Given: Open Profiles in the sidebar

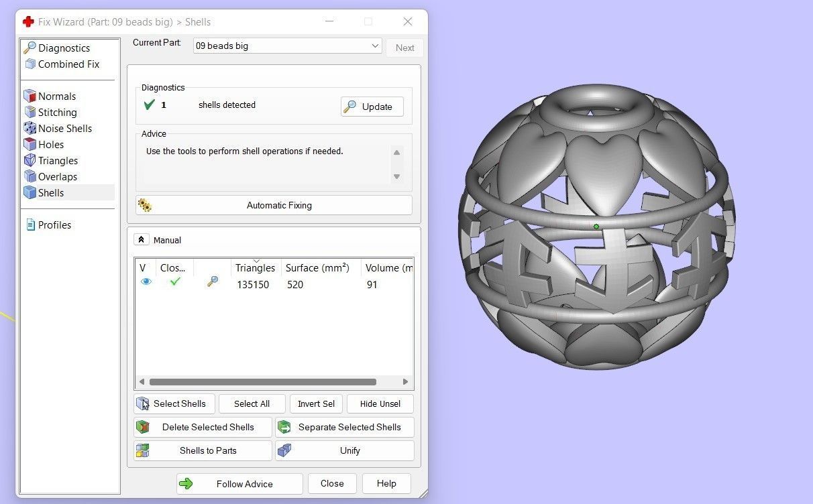Looking at the screenshot, I should click(x=54, y=225).
